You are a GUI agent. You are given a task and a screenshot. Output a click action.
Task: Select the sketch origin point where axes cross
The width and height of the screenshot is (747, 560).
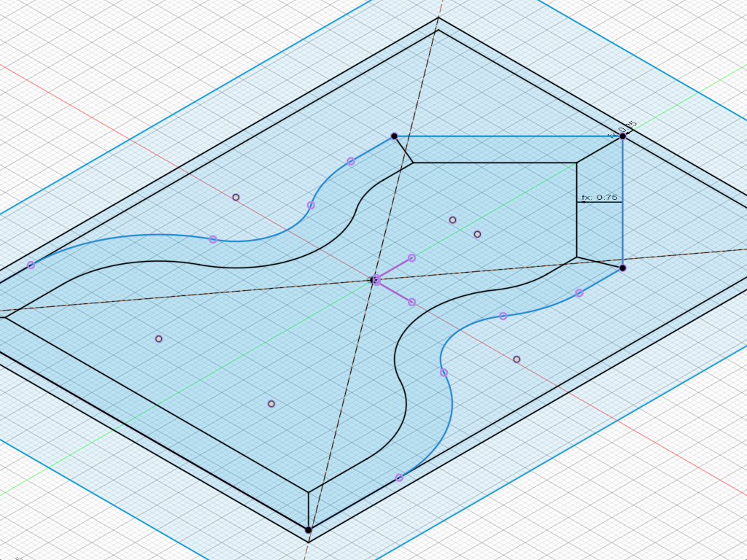[376, 280]
